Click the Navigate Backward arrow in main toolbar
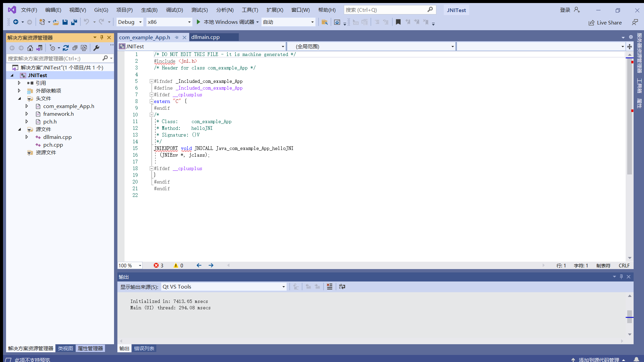Screen dimensions: 644x362 (15, 22)
